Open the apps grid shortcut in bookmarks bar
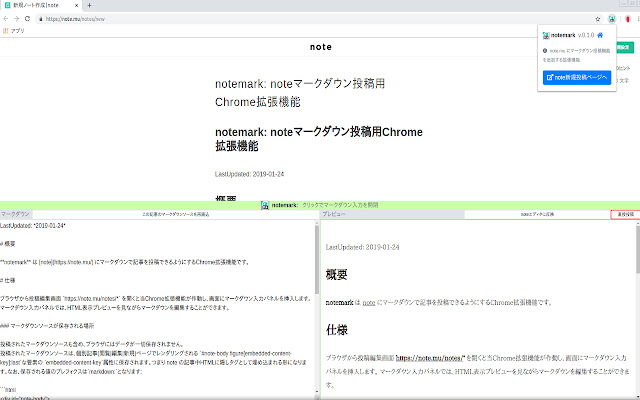The width and height of the screenshot is (640, 400). [x=6, y=31]
